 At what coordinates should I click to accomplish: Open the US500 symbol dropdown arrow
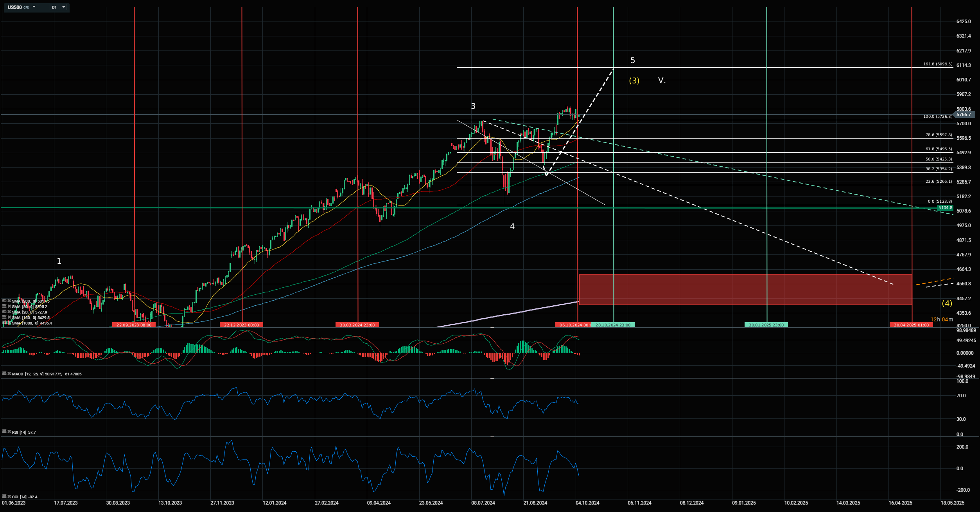coord(34,7)
